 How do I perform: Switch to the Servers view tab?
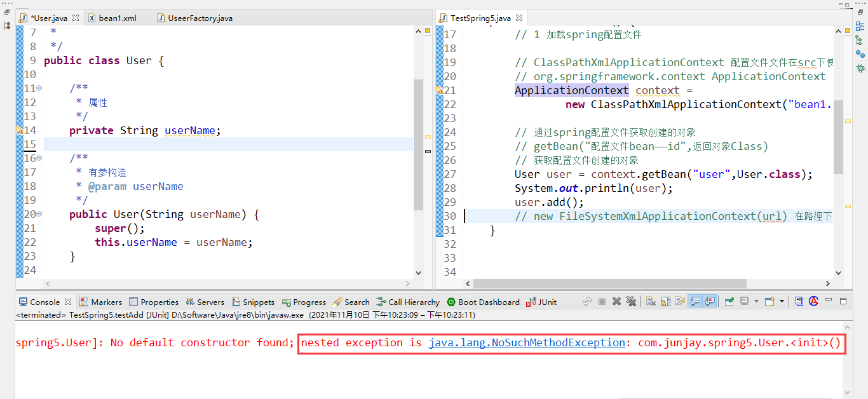[x=205, y=302]
